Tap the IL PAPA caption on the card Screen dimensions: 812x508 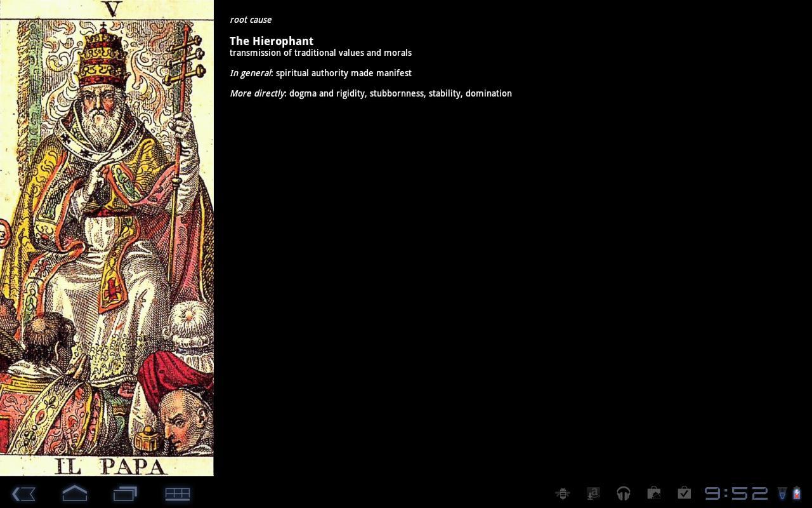click(107, 465)
